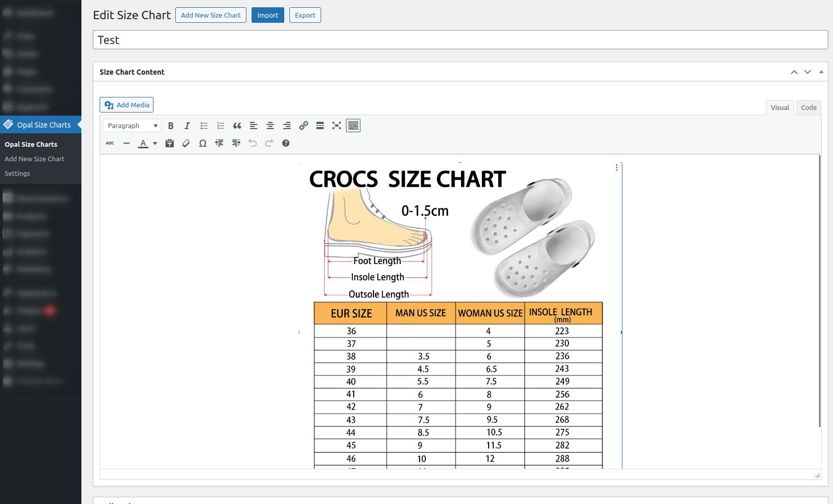Click the Import button
Image resolution: width=833 pixels, height=504 pixels.
[x=268, y=15]
